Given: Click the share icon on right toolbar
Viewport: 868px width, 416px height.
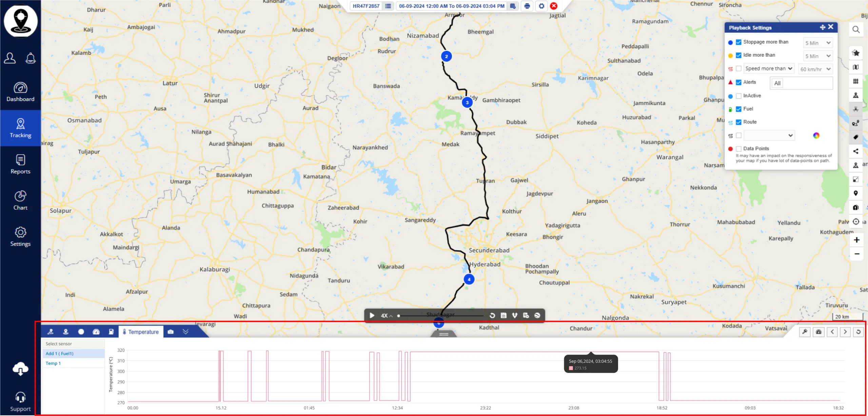Looking at the screenshot, I should tap(856, 151).
